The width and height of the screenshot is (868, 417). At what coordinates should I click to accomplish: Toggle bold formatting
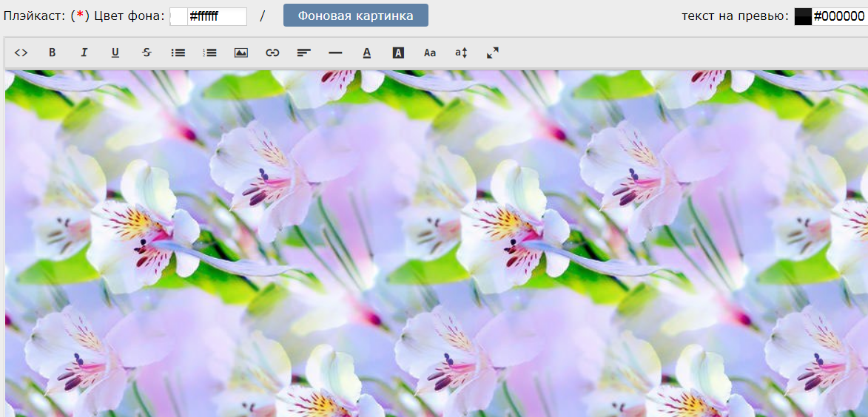[52, 52]
